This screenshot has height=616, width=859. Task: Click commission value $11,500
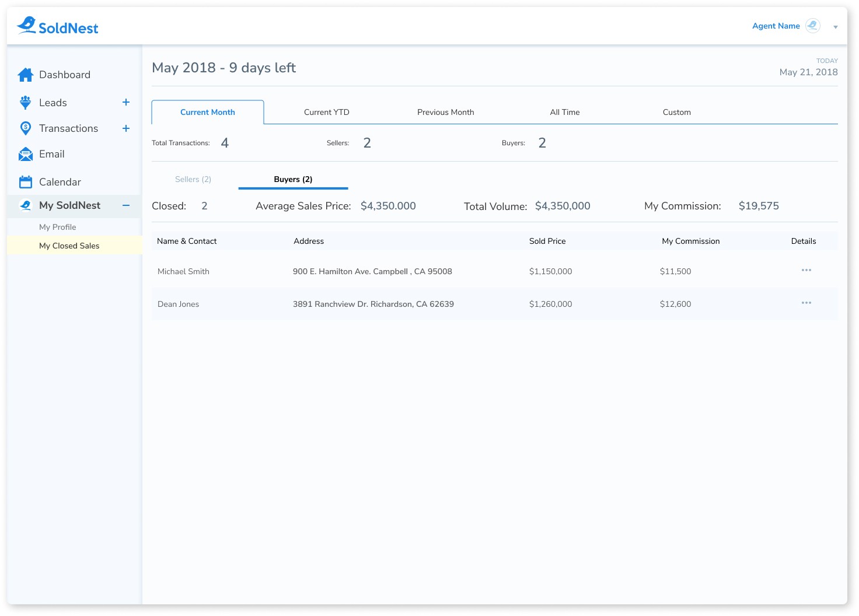click(676, 271)
